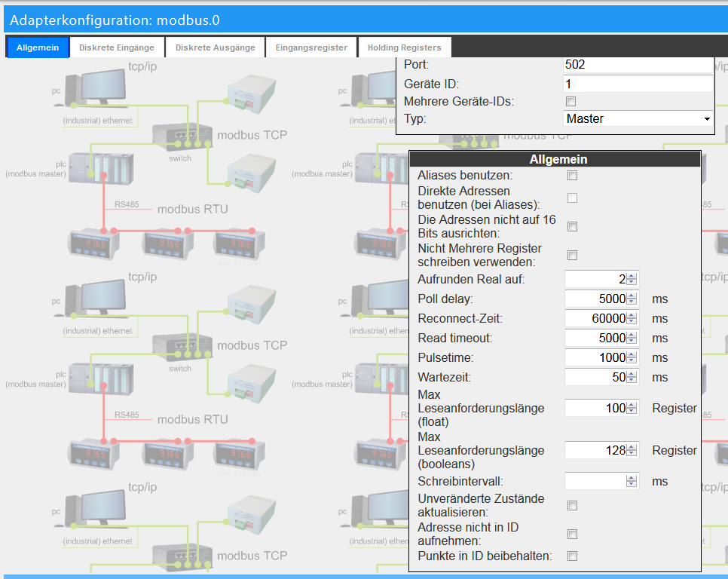Toggle Unveränderte Zustände aktualisieren checkbox
Viewport: 728px width, 579px height.
[573, 506]
